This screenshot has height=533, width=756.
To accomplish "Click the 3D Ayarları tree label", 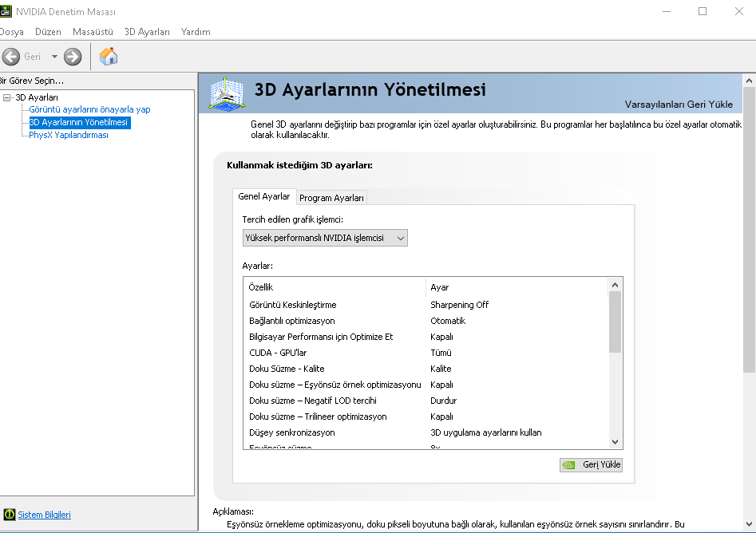I will pyautogui.click(x=37, y=97).
